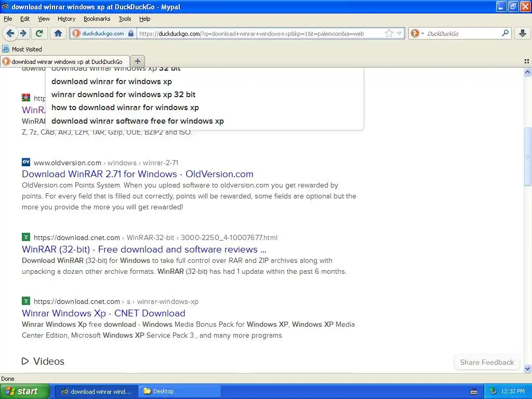This screenshot has height=399, width=532.
Task: Open the History menu
Action: tap(66, 19)
